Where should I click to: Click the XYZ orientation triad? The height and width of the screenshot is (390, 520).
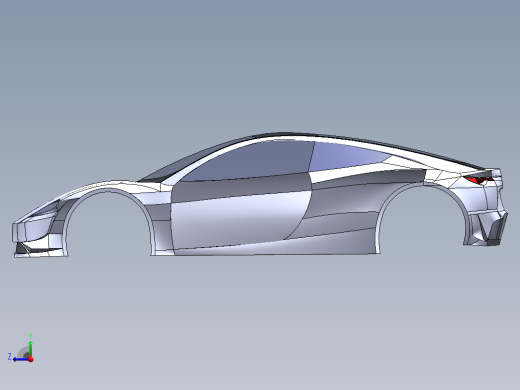point(21,349)
